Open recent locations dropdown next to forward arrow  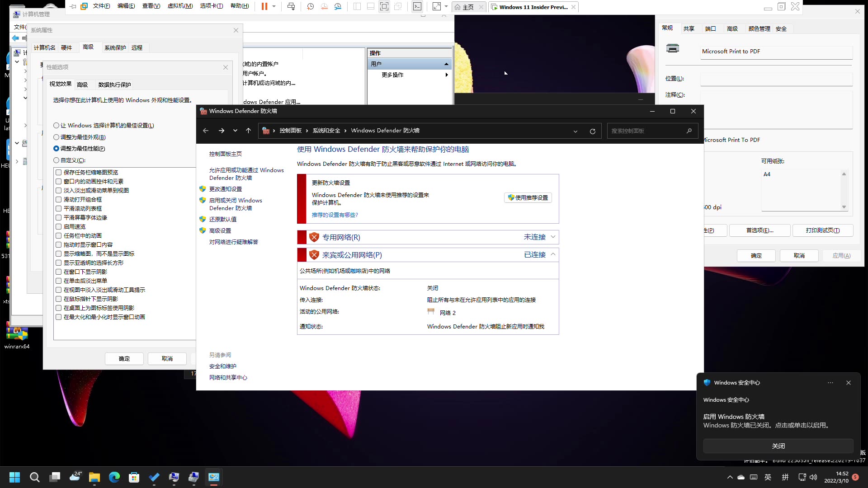[x=235, y=131]
